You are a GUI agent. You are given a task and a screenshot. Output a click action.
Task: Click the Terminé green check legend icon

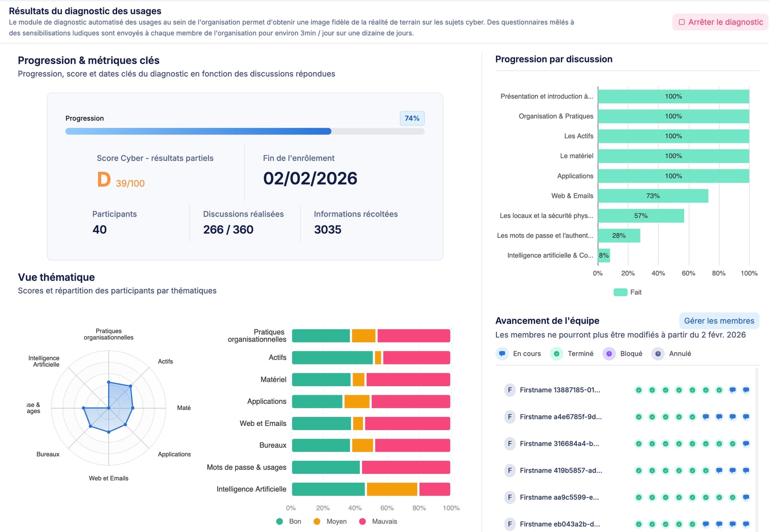click(556, 354)
